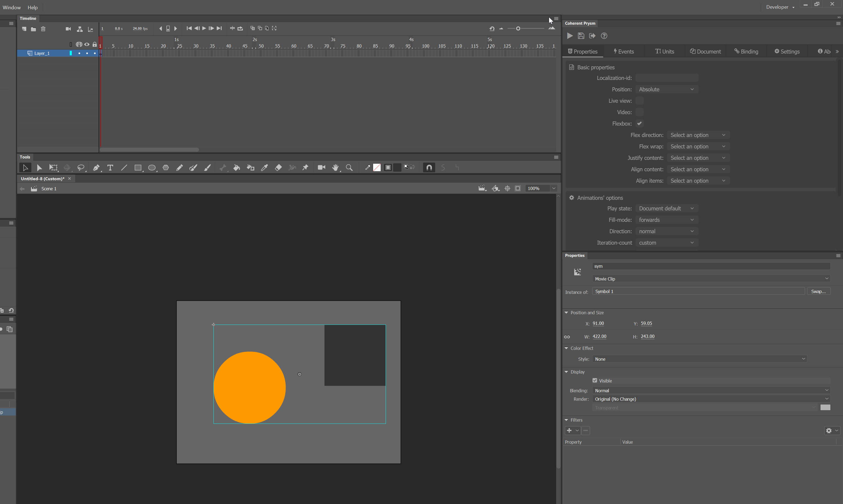Toggle Flexbox checkbox on
Viewport: 843px width, 504px height.
coord(640,123)
